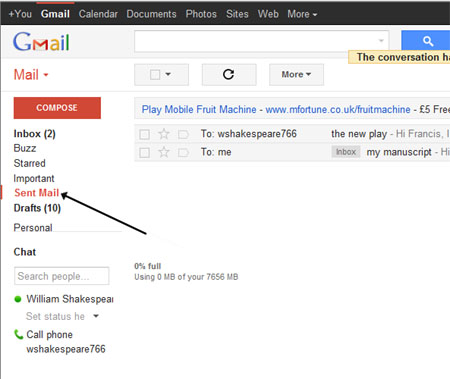The height and width of the screenshot is (379, 450).
Task: Expand the More menu in top bar
Action: [302, 14]
